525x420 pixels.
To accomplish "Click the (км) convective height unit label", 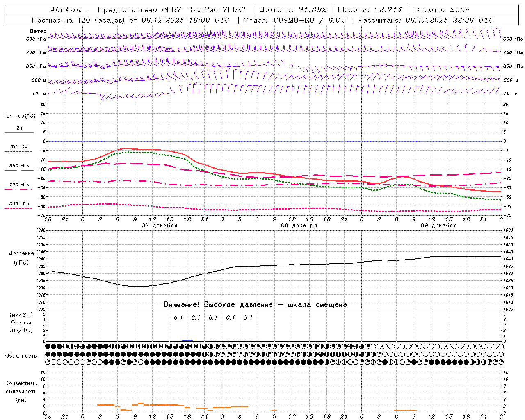I will [x=21, y=399].
